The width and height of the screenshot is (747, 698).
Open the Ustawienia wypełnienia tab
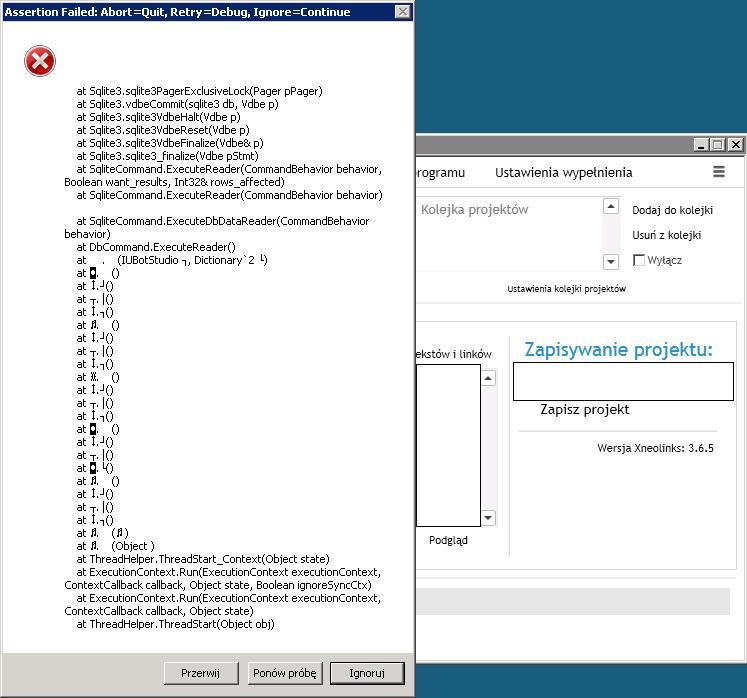(564, 172)
